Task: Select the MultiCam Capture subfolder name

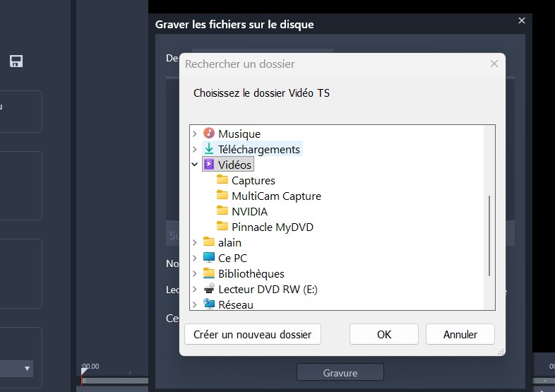Action: click(x=276, y=196)
